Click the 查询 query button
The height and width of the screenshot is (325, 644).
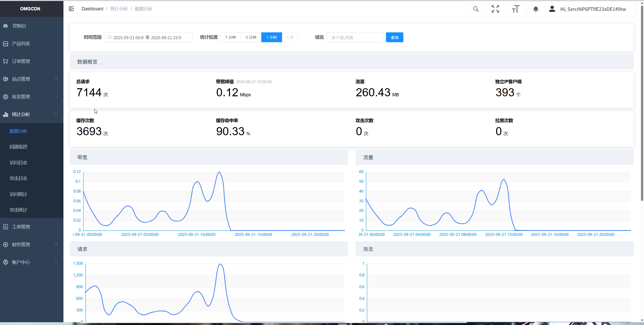point(394,37)
